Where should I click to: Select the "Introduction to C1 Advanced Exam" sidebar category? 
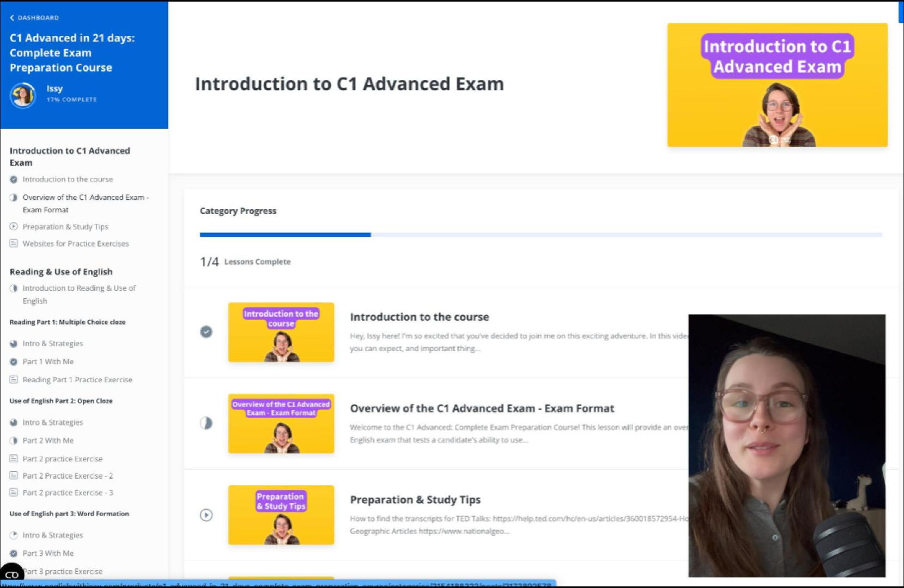[x=70, y=156]
